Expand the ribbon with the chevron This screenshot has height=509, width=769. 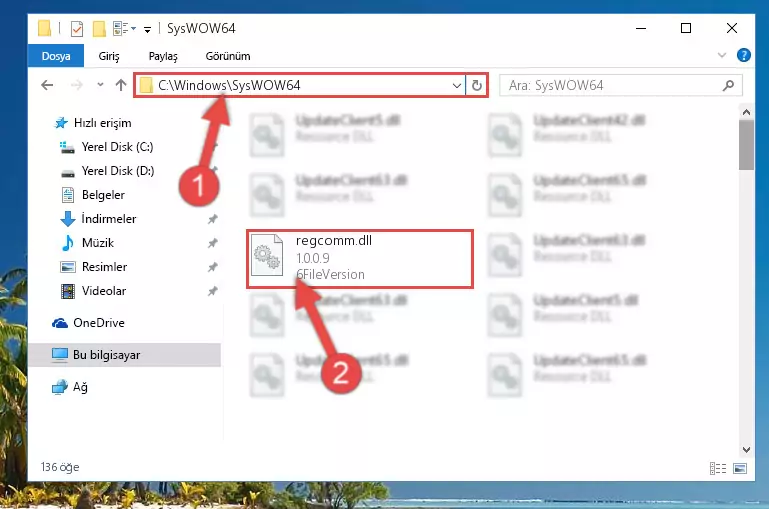click(x=722, y=55)
